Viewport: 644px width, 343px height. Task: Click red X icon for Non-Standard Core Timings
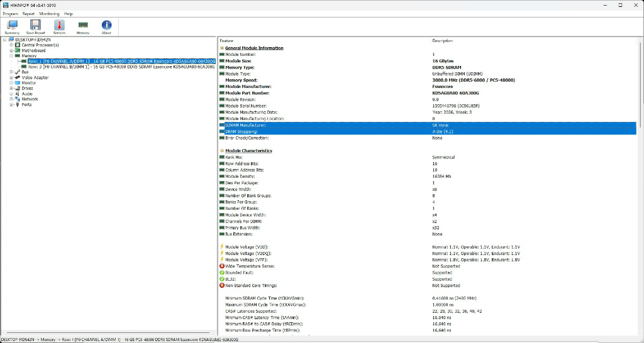point(222,285)
